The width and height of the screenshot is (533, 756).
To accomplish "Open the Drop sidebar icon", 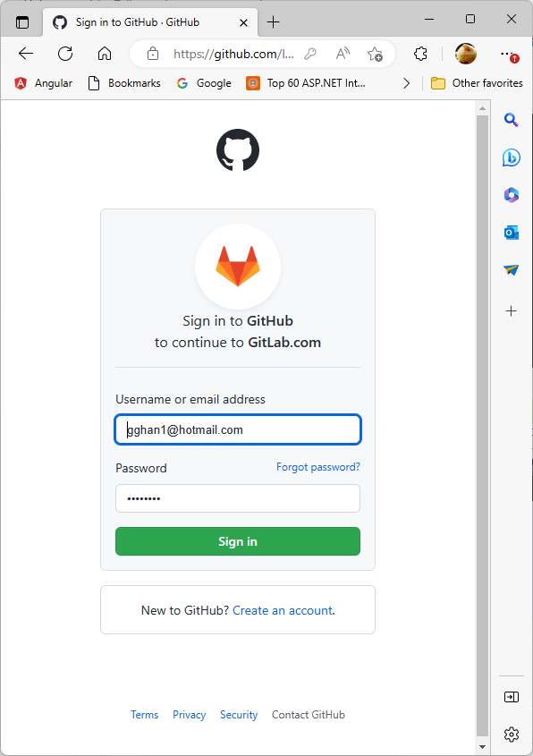I will pos(511,269).
